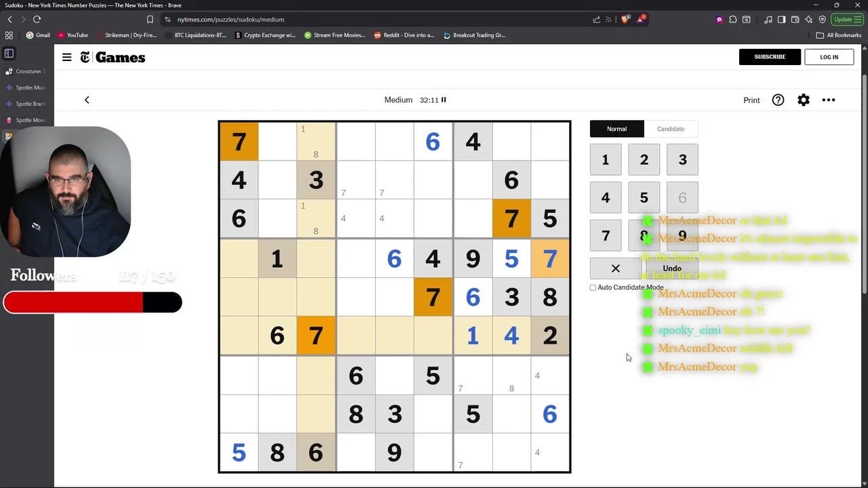Open the help question mark icon

pos(778,100)
